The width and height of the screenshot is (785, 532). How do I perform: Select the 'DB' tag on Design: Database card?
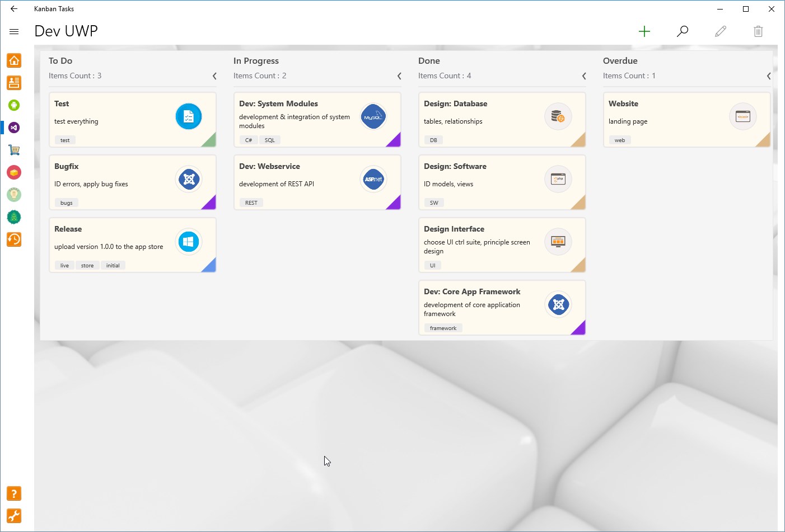pyautogui.click(x=433, y=140)
